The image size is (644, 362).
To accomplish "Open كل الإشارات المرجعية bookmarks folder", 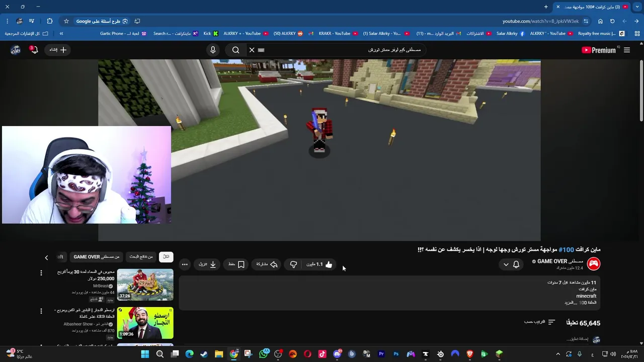I will tap(26, 34).
